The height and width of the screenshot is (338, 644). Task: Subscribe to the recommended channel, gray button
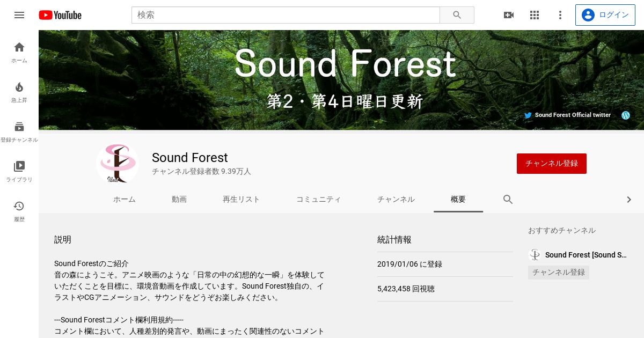point(559,273)
